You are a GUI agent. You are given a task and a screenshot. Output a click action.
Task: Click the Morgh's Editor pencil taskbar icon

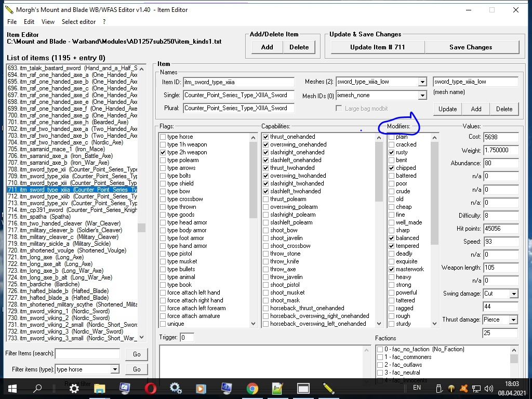click(328, 388)
